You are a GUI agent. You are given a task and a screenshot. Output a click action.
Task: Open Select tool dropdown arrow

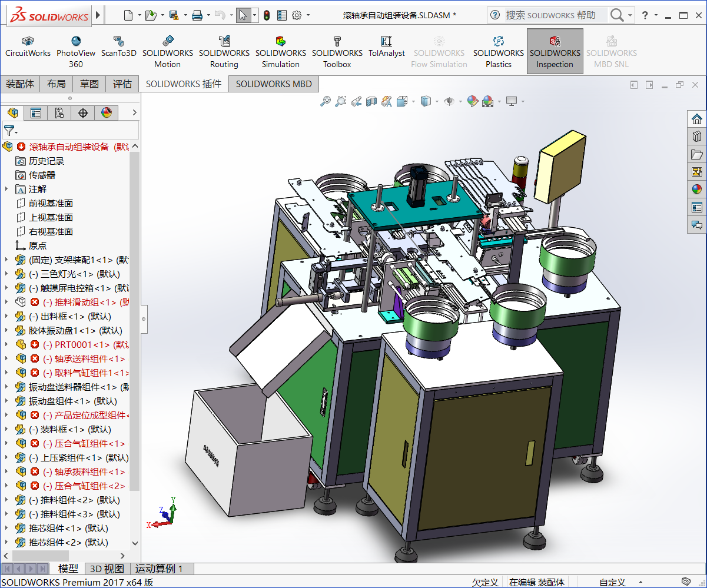click(255, 15)
